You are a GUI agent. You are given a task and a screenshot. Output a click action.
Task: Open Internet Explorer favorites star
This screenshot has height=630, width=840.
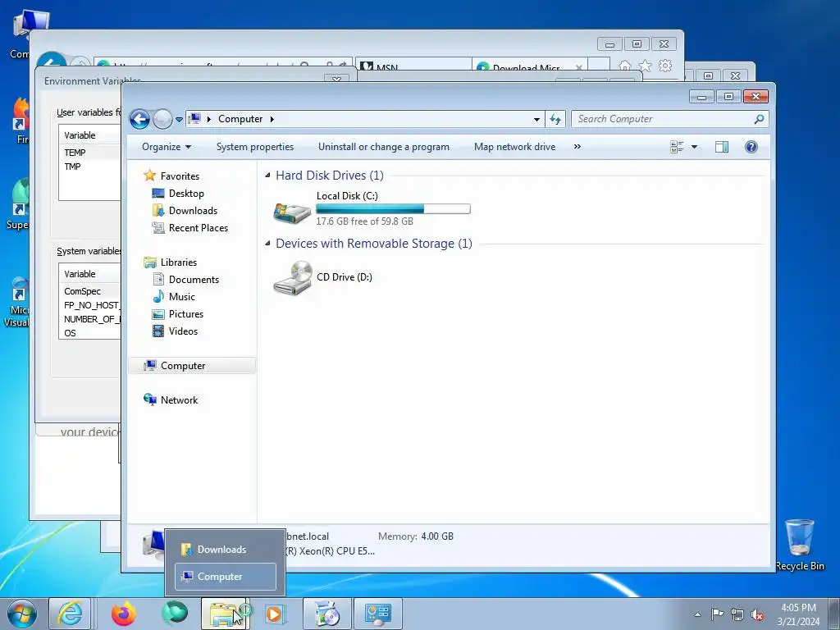(645, 66)
